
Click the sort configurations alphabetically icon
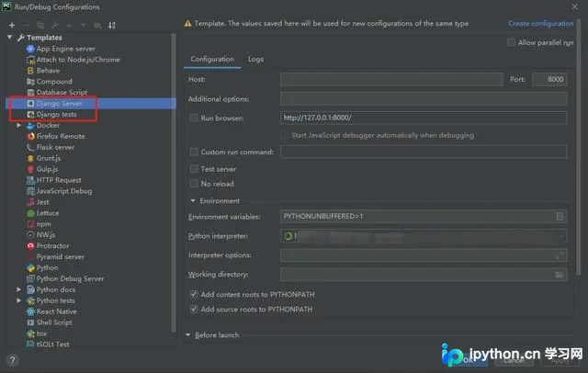tap(112, 25)
